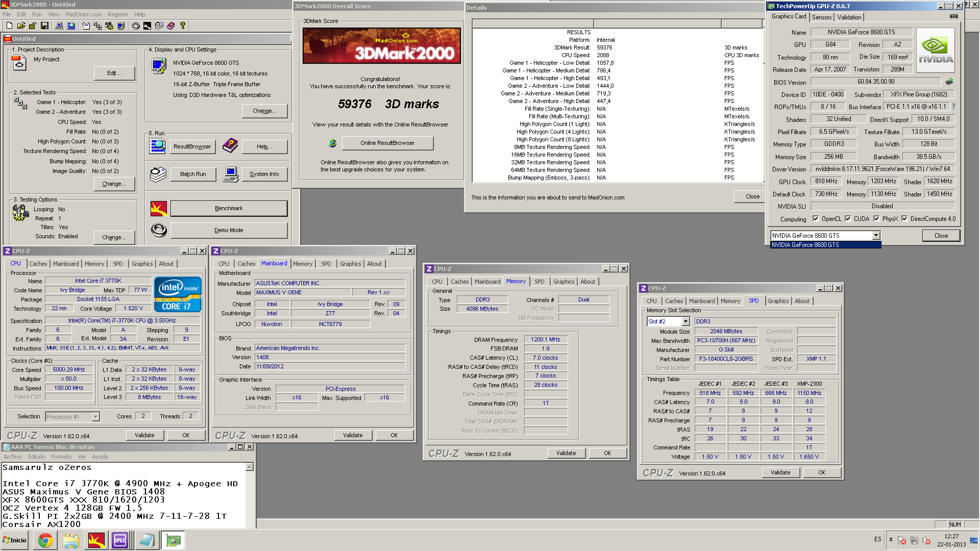
Task: Click the Inicio start button
Action: tap(15, 540)
